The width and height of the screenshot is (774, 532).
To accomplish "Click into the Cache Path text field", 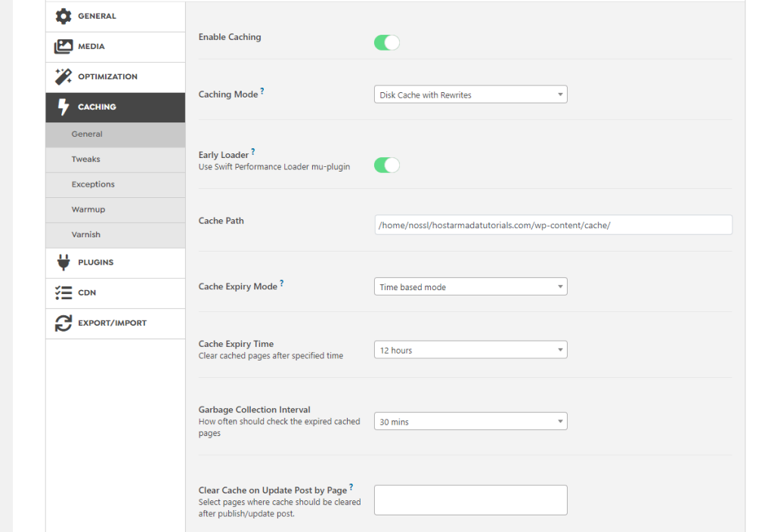I will point(553,225).
